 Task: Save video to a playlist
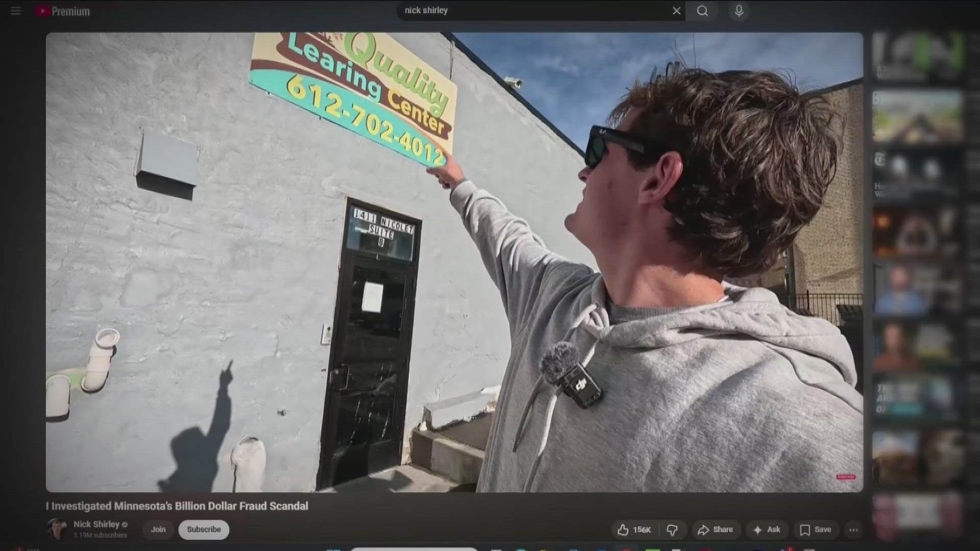815,530
